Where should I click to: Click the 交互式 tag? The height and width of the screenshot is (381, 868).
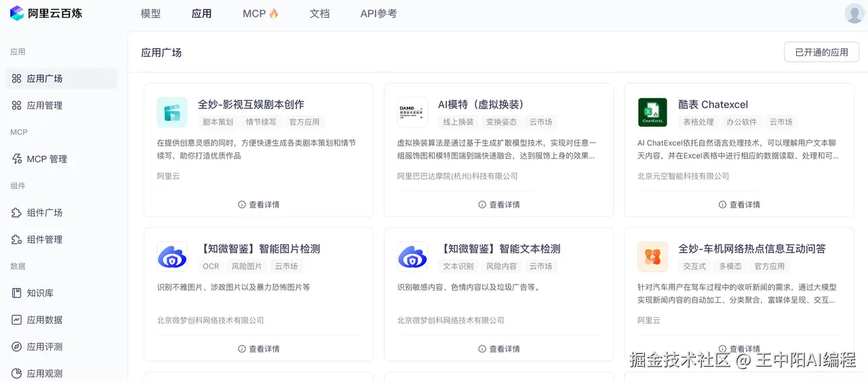coord(694,266)
